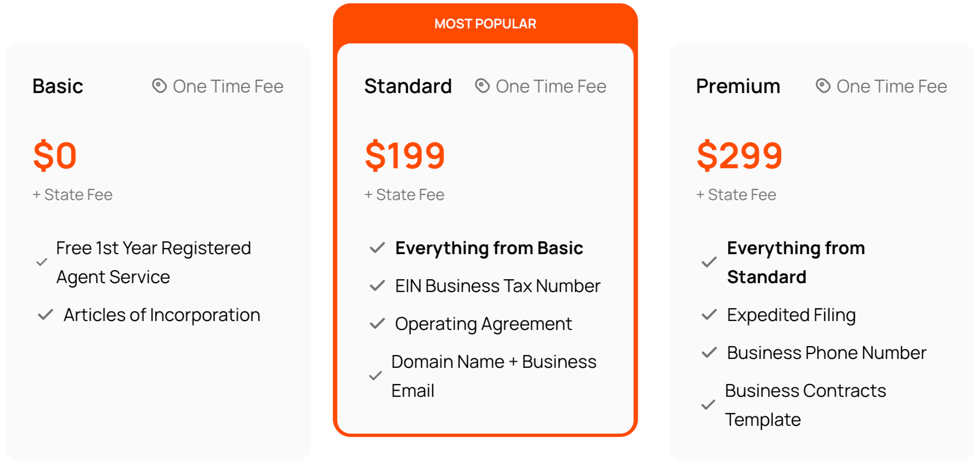This screenshot has width=980, height=466.
Task: Click the tag icon beside Standard's One Time Fee
Action: pyautogui.click(x=481, y=86)
